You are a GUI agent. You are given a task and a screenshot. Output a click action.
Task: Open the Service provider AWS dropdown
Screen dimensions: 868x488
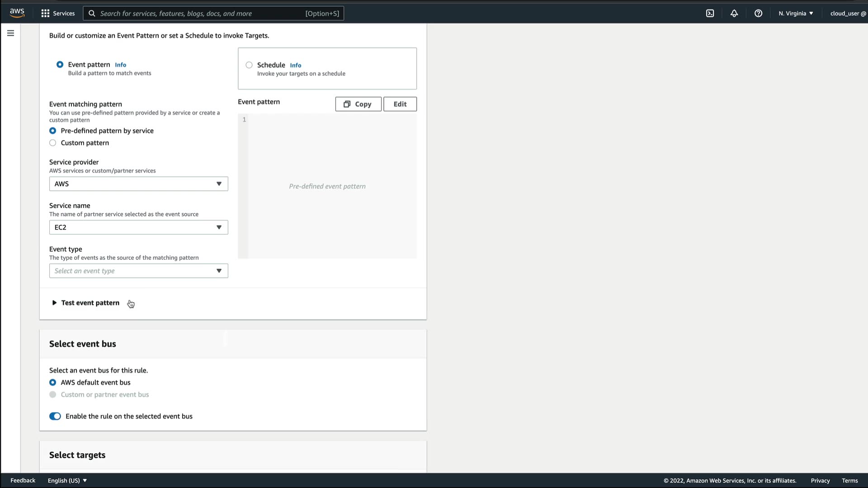138,184
